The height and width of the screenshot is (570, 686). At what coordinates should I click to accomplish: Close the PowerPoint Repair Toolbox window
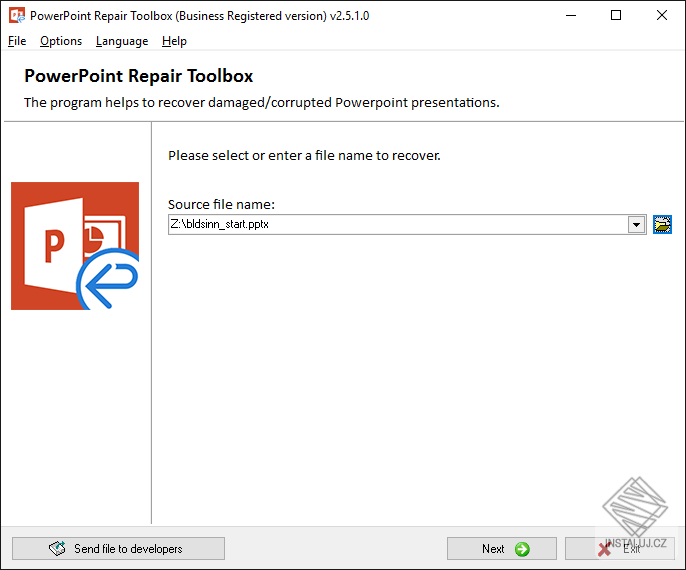pyautogui.click(x=662, y=15)
